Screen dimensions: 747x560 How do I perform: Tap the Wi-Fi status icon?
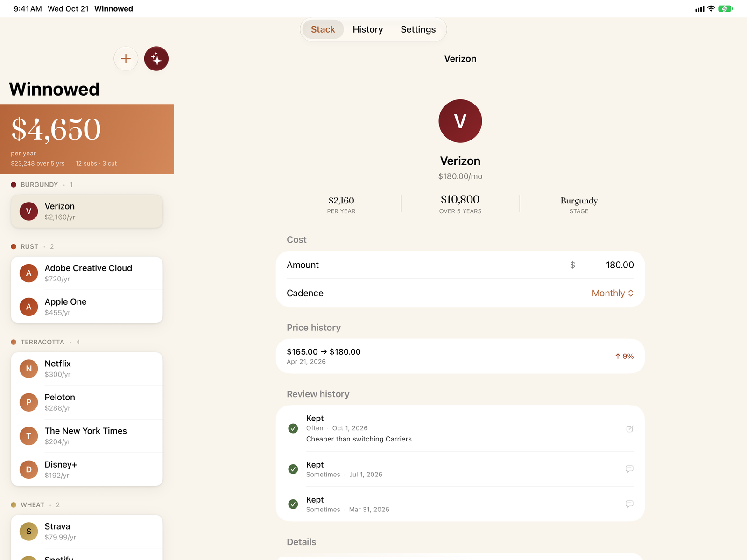pyautogui.click(x=711, y=9)
